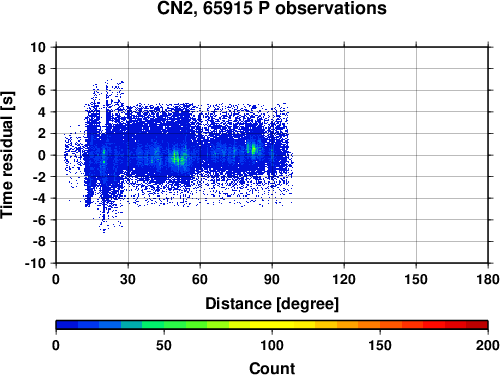
Task: Click colorbar tick label "200"
Action: point(488,345)
